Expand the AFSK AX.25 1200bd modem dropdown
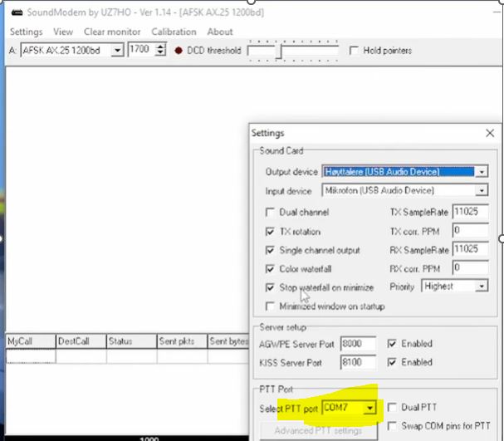This screenshot has height=441, width=504. click(x=116, y=51)
